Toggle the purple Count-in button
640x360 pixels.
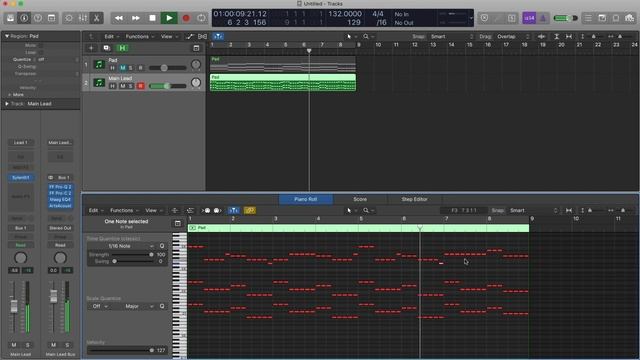(529, 18)
